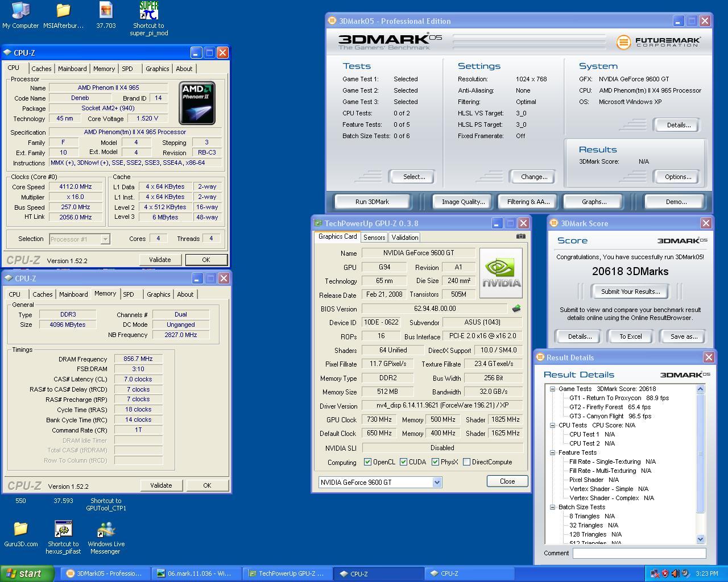The width and height of the screenshot is (728, 582).
Task: Click the Result Details window title icon
Action: (540, 357)
